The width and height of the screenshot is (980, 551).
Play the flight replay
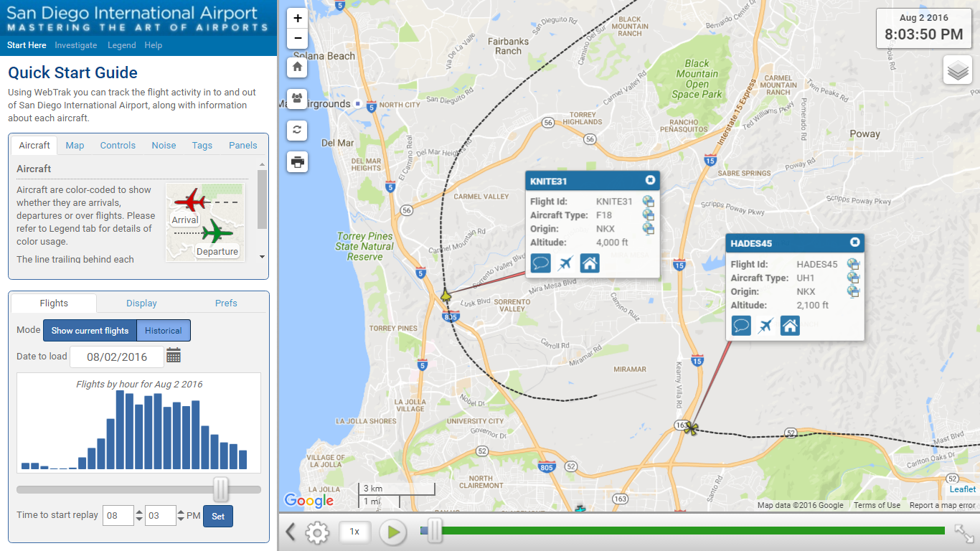393,532
